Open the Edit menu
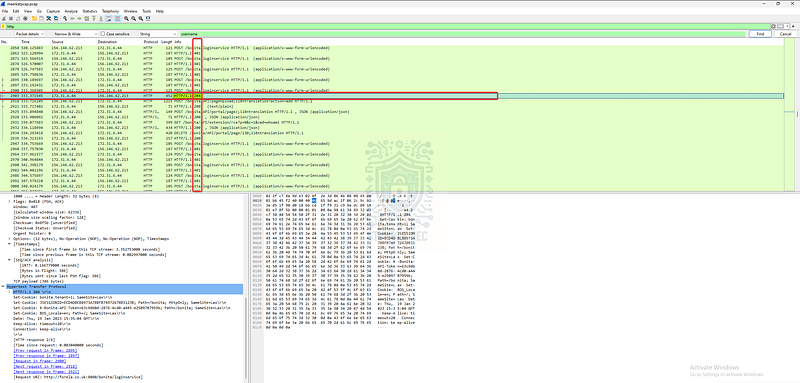This screenshot has width=800, height=383. 15,11
